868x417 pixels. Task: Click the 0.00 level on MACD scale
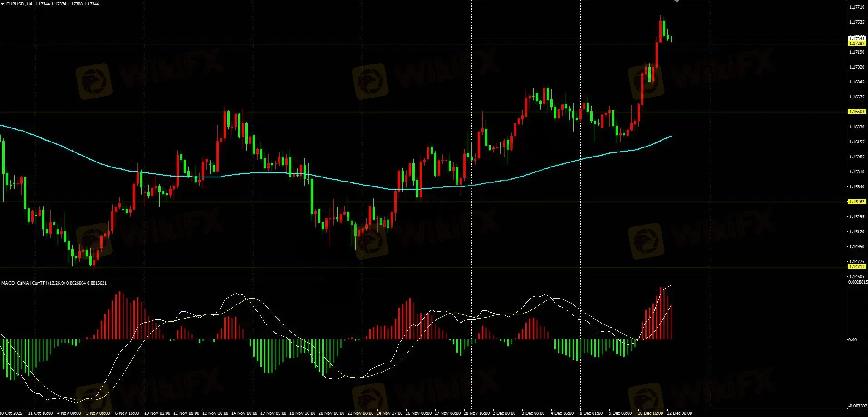[x=853, y=340]
